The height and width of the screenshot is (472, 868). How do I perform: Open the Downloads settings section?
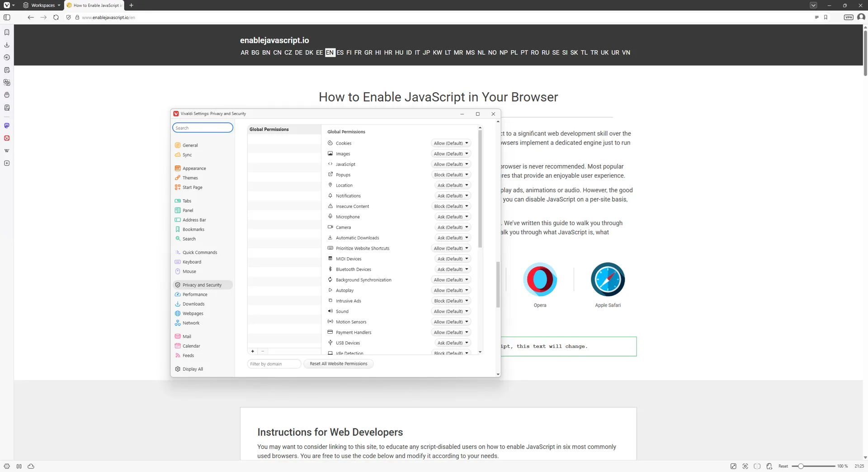coord(193,304)
